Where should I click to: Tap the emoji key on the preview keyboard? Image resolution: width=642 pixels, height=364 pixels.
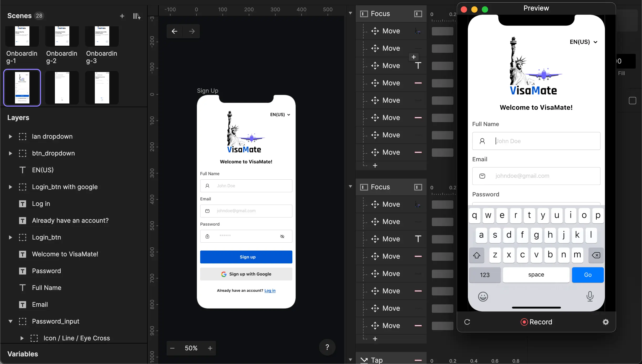483,297
